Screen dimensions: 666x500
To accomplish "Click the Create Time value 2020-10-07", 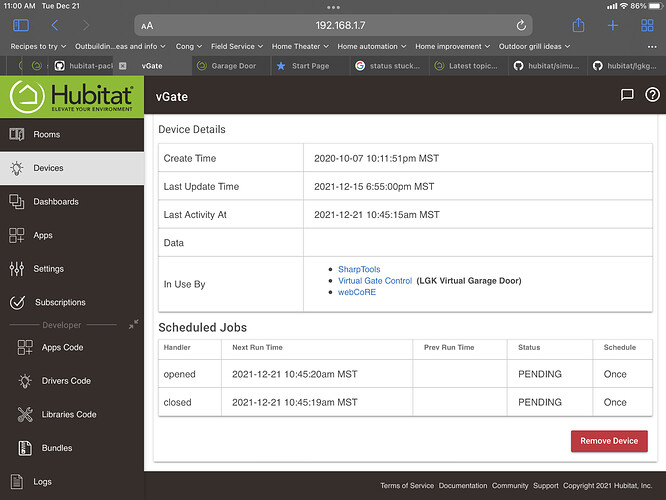I will pos(376,158).
